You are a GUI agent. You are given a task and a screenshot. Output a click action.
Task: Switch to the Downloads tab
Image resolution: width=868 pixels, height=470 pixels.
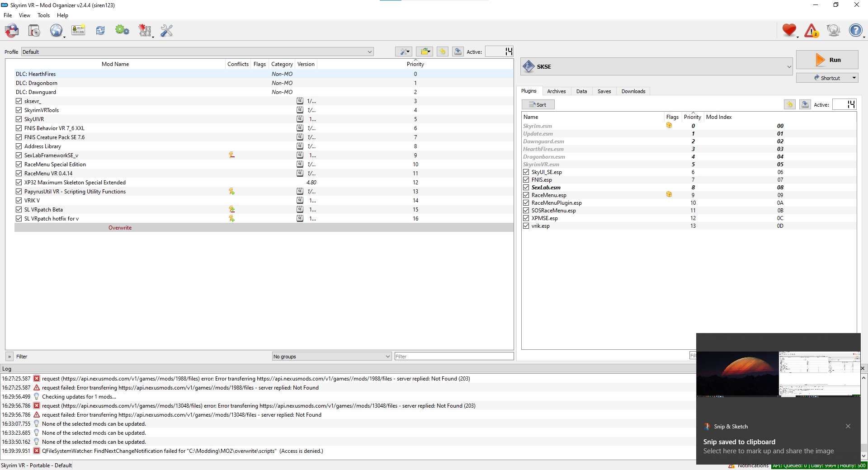coord(633,91)
